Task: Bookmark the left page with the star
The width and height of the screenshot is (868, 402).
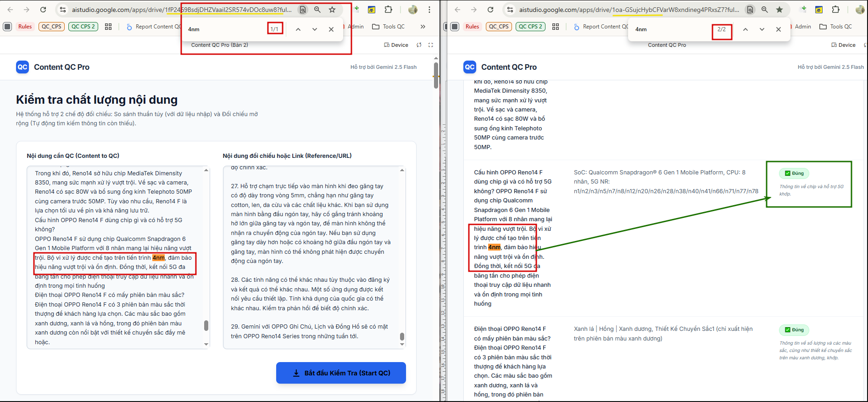Action: [332, 10]
